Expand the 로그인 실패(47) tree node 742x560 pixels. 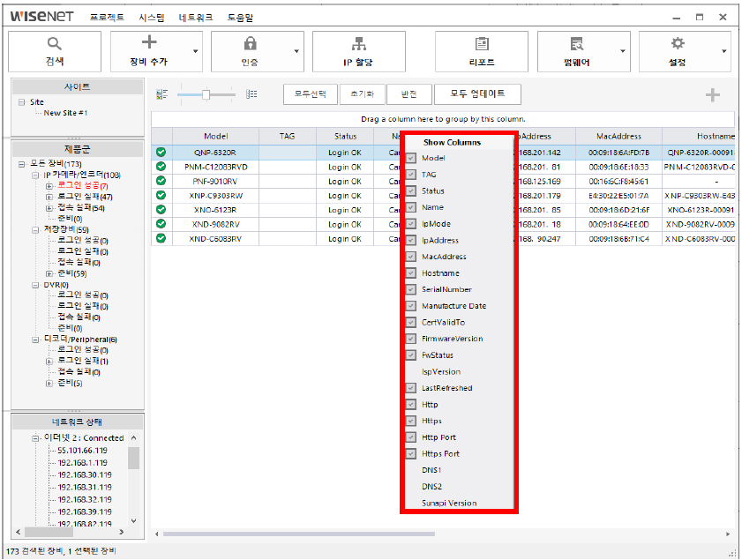point(49,197)
